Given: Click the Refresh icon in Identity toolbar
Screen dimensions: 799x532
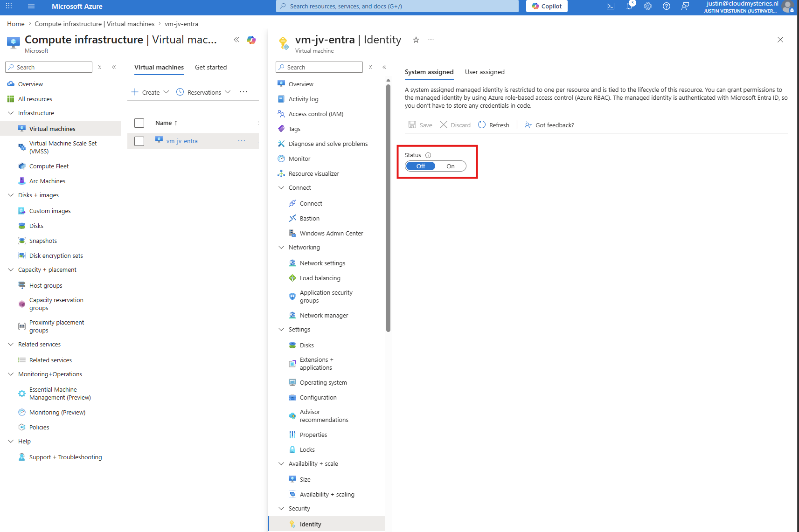Looking at the screenshot, I should 482,125.
